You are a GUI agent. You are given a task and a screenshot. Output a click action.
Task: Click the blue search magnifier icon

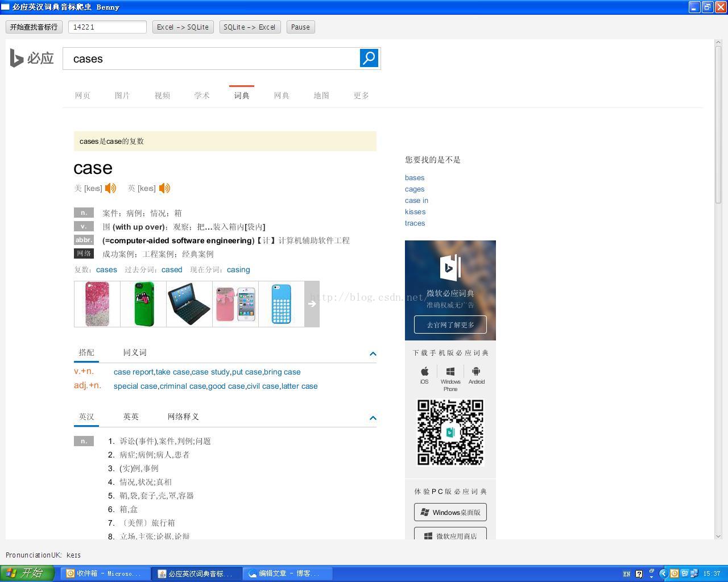[369, 58]
